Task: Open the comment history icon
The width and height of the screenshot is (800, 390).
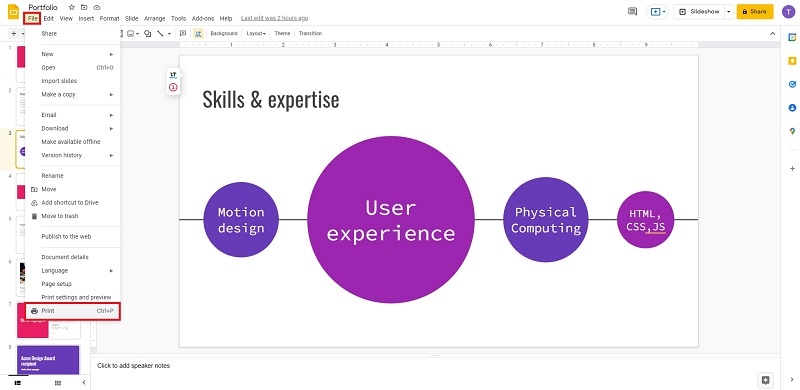Action: point(633,11)
